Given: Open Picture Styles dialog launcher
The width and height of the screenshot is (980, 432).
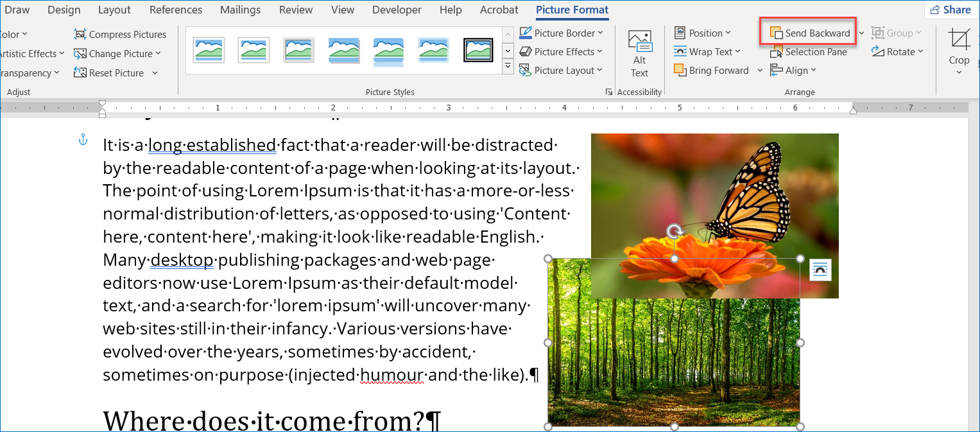Looking at the screenshot, I should click(x=608, y=92).
